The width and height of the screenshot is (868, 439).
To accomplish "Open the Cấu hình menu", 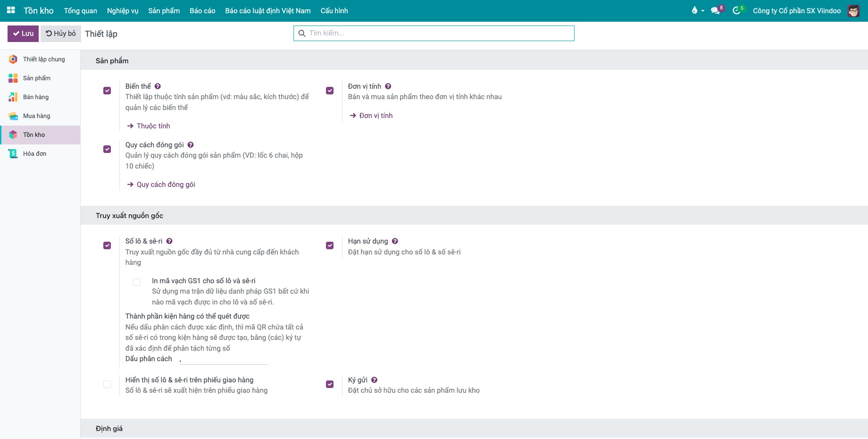I will click(x=334, y=10).
